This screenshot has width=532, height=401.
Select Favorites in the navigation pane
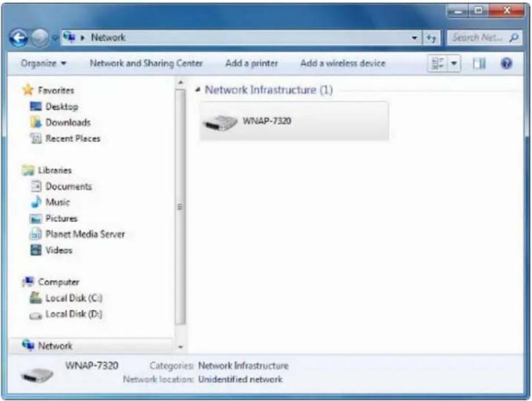pyautogui.click(x=56, y=90)
